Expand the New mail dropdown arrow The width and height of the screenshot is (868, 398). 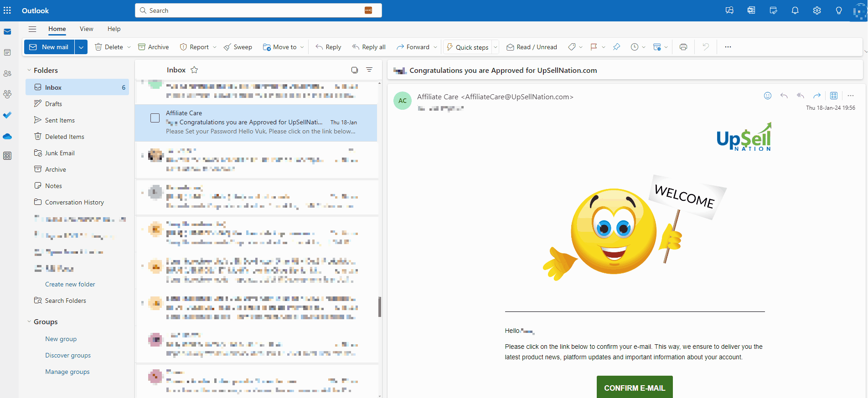point(81,47)
